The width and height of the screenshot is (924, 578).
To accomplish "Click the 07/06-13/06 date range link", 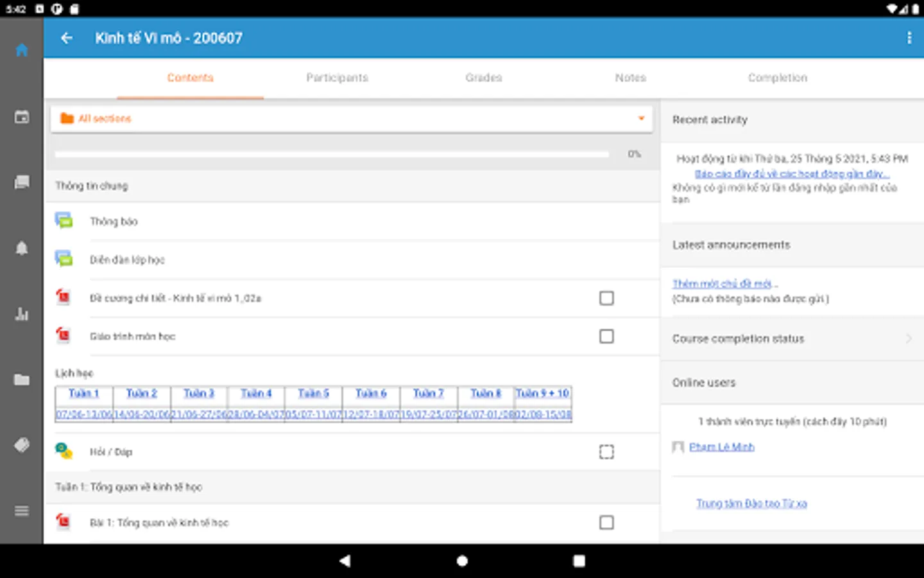I will tap(84, 414).
